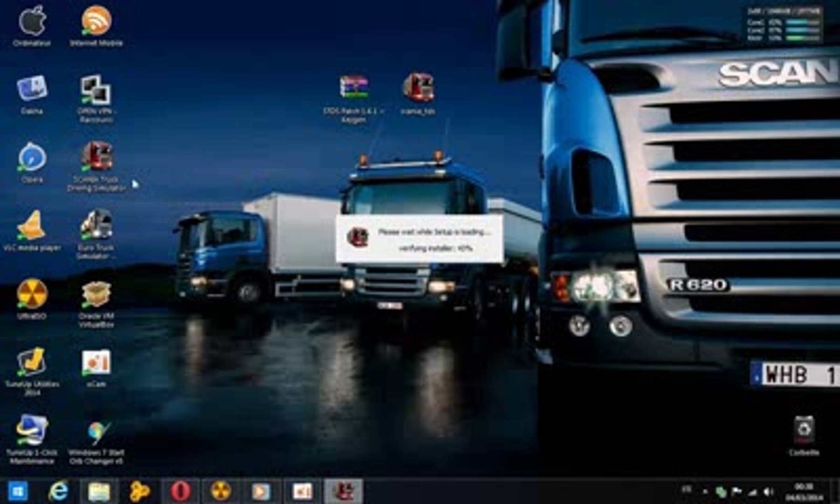The image size is (840, 504).
Task: Launch the Euro Truck Simulator shortcut
Action: coord(96,235)
